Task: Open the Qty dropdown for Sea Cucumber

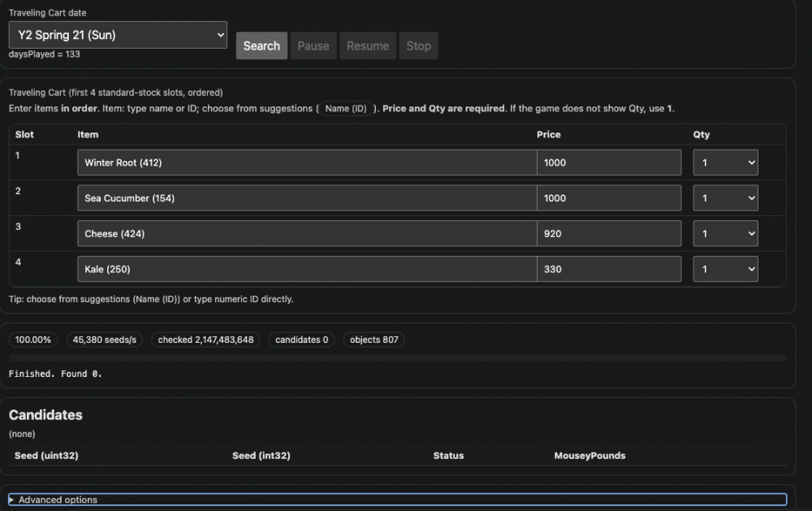Action: 725,197
